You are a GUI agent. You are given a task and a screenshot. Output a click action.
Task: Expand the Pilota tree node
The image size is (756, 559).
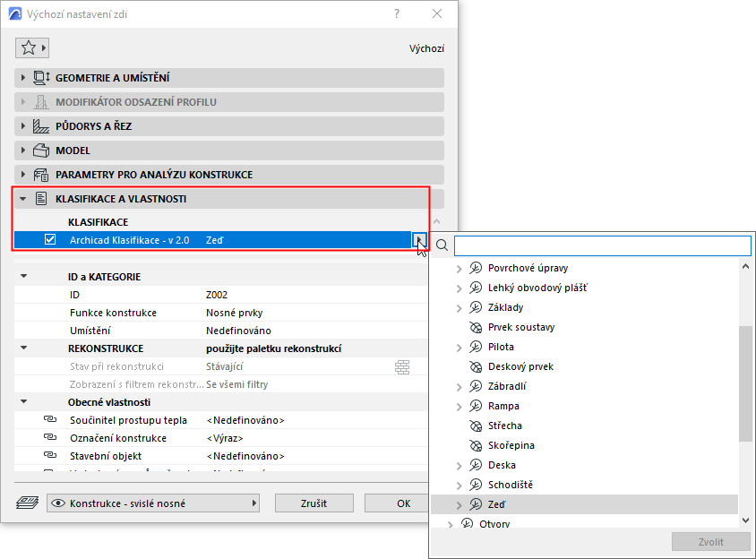(459, 348)
